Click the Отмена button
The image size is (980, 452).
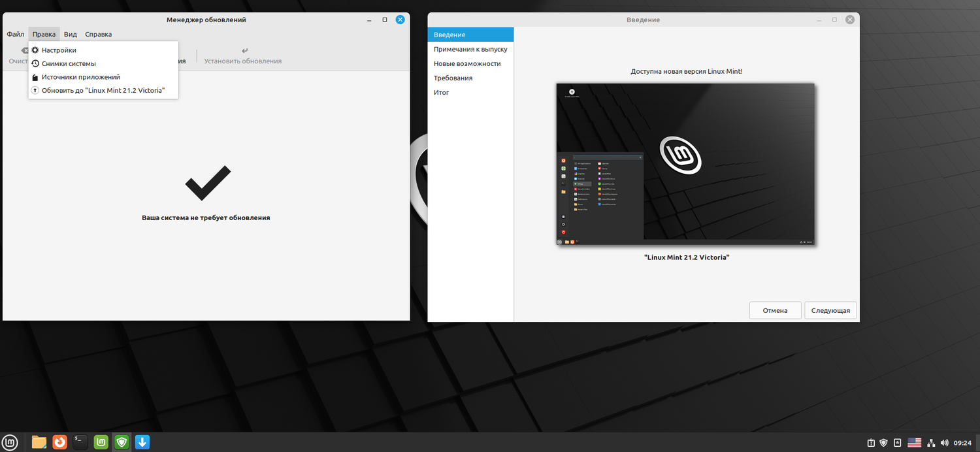coord(775,310)
